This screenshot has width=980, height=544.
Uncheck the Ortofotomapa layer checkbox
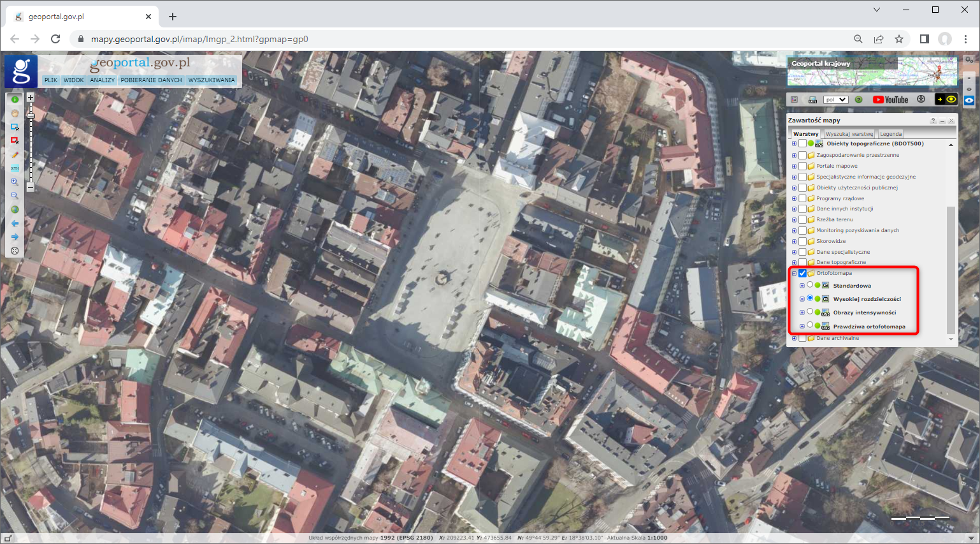click(802, 273)
